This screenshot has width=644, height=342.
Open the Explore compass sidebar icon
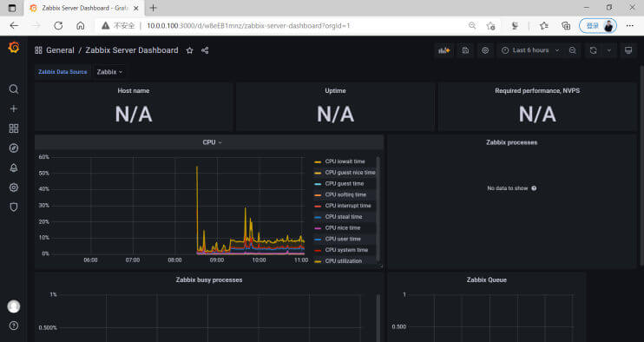14,148
